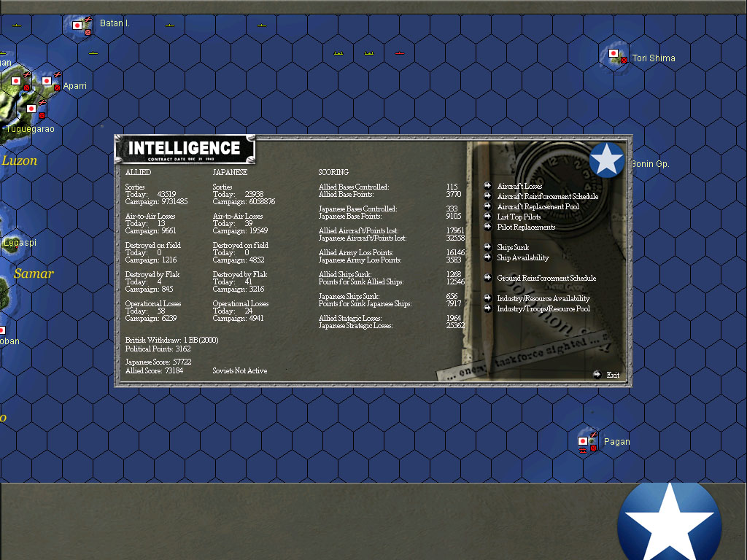This screenshot has height=560, width=747.
Task: Click the JAPANESE column header
Action: tap(230, 172)
